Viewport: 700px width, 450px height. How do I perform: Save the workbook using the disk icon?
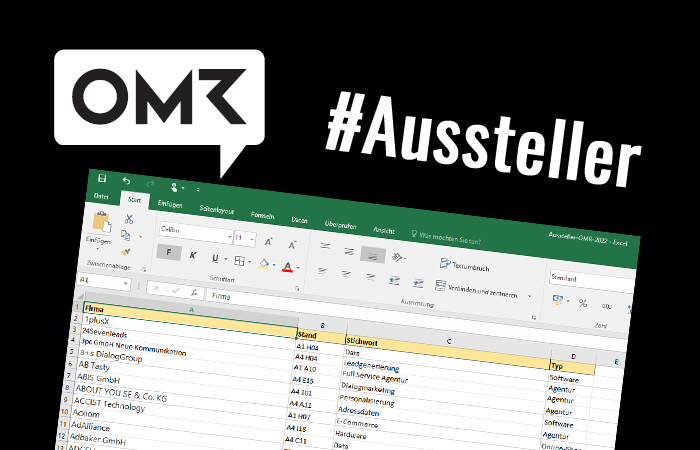pyautogui.click(x=102, y=179)
